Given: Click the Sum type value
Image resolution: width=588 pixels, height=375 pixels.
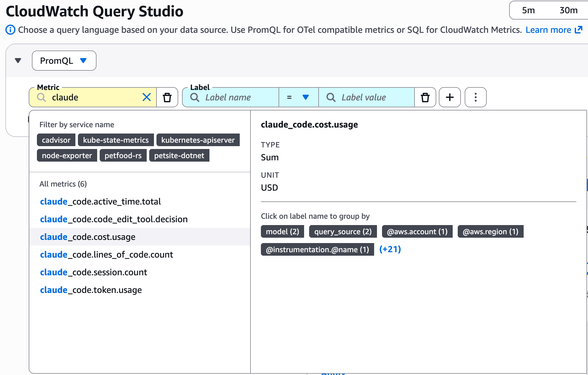Looking at the screenshot, I should pos(270,157).
